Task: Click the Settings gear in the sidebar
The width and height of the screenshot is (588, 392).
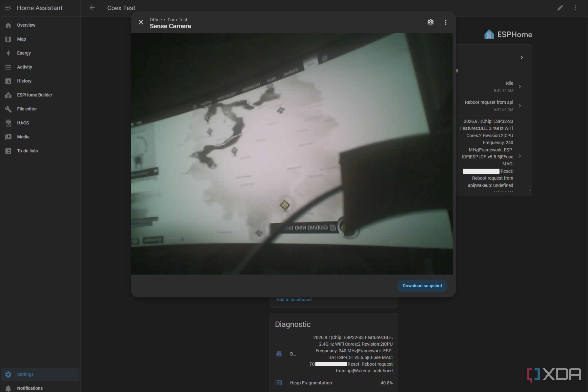Action: point(8,374)
